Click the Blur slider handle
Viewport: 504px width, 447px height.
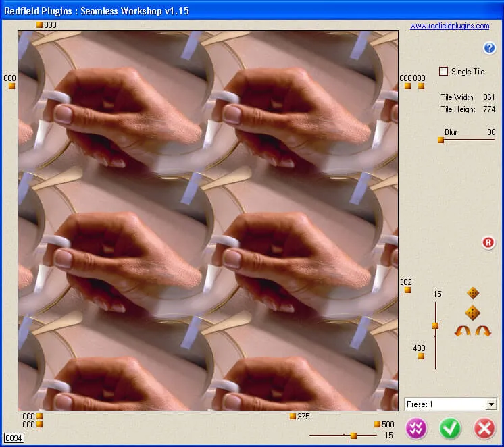(440, 140)
